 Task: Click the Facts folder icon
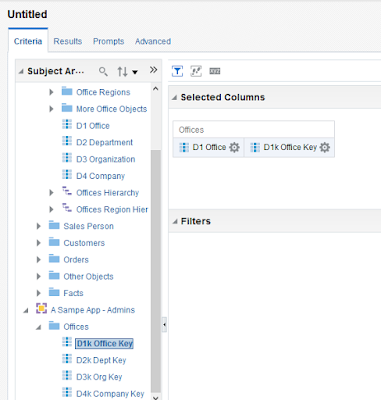(x=54, y=292)
